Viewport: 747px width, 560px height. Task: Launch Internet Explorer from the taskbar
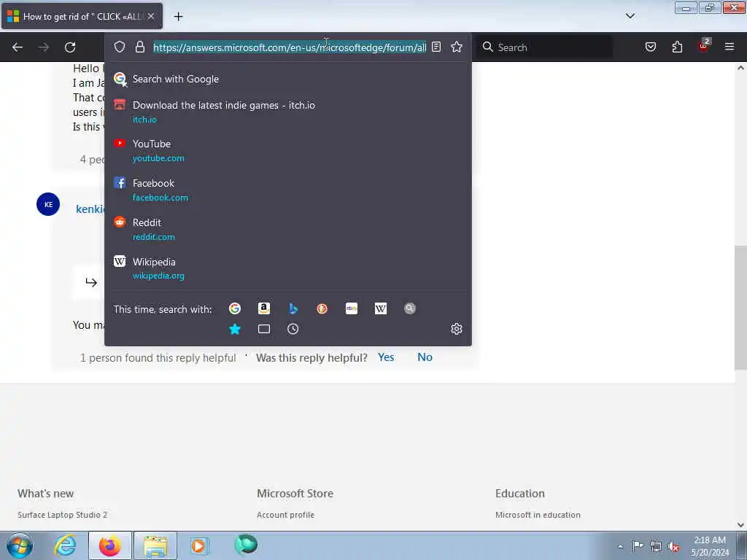point(65,545)
